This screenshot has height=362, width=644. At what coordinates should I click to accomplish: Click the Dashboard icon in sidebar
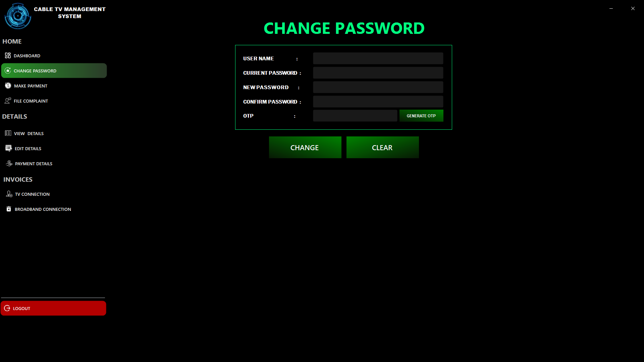pyautogui.click(x=7, y=55)
